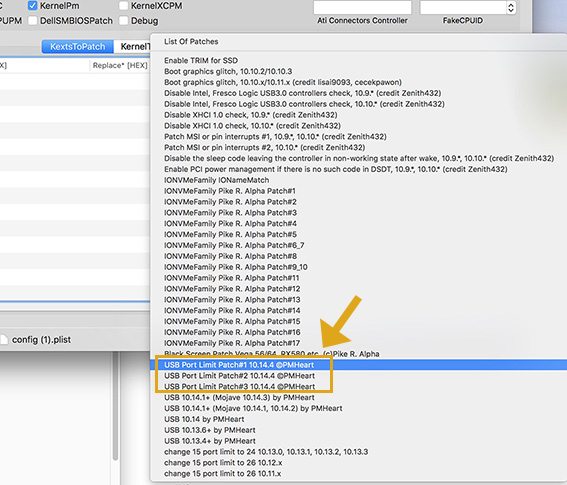
Task: Select Boot graphics glitch 10.10.2/10.10.3
Action: (x=359, y=71)
